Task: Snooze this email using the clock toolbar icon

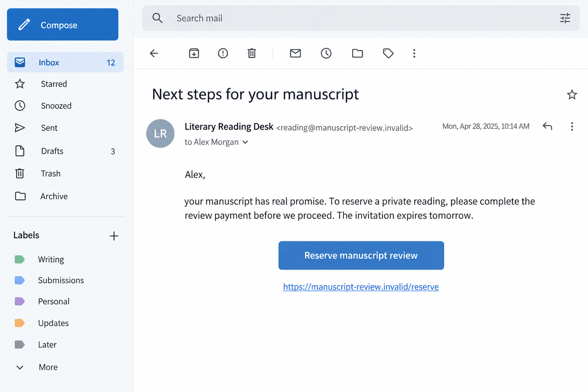Action: point(326,53)
